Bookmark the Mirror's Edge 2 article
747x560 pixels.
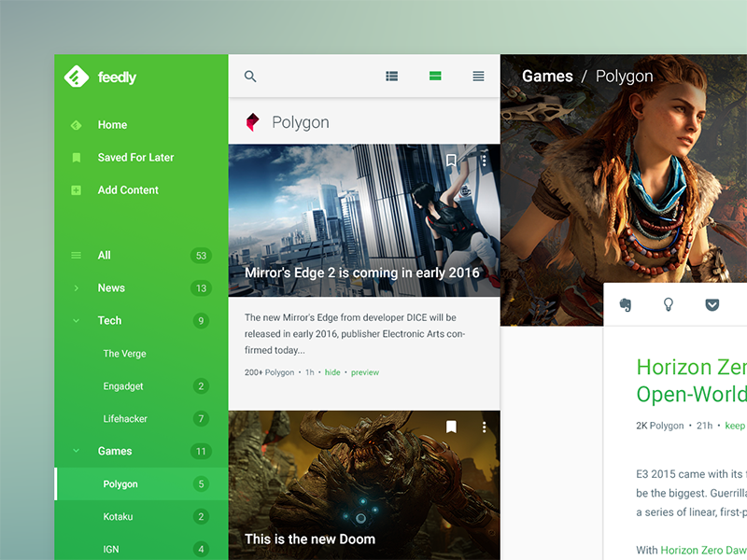pyautogui.click(x=451, y=160)
